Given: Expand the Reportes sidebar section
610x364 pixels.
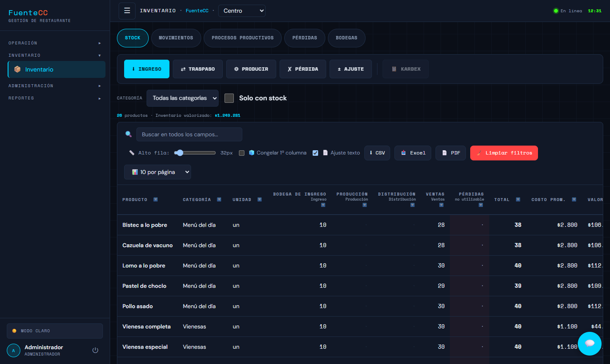Looking at the screenshot, I should pyautogui.click(x=55, y=98).
